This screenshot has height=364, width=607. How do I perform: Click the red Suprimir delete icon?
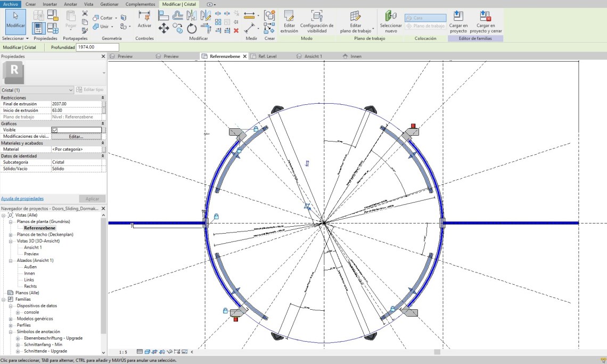pos(236,31)
